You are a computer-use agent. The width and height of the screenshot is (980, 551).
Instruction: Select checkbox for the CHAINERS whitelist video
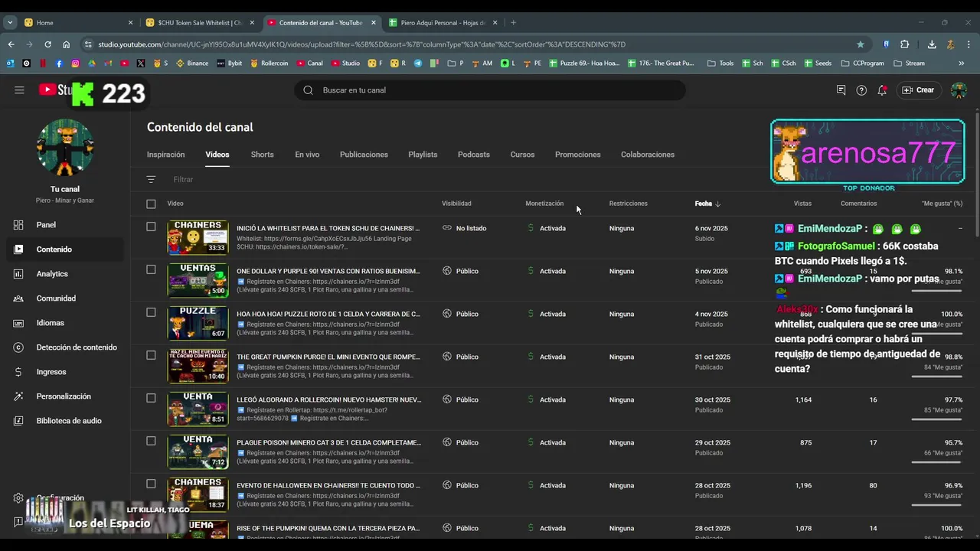(x=151, y=227)
